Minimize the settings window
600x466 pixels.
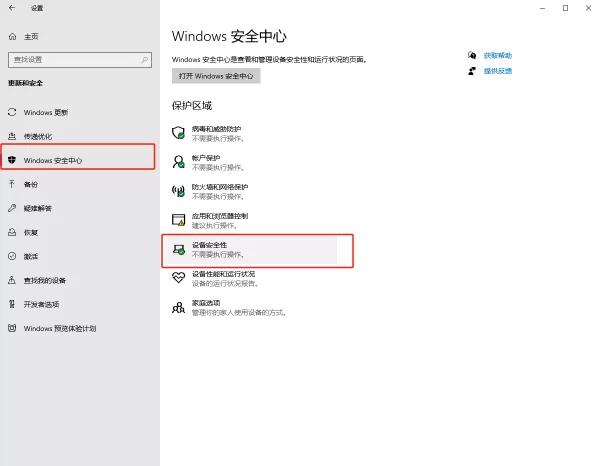[x=542, y=8]
